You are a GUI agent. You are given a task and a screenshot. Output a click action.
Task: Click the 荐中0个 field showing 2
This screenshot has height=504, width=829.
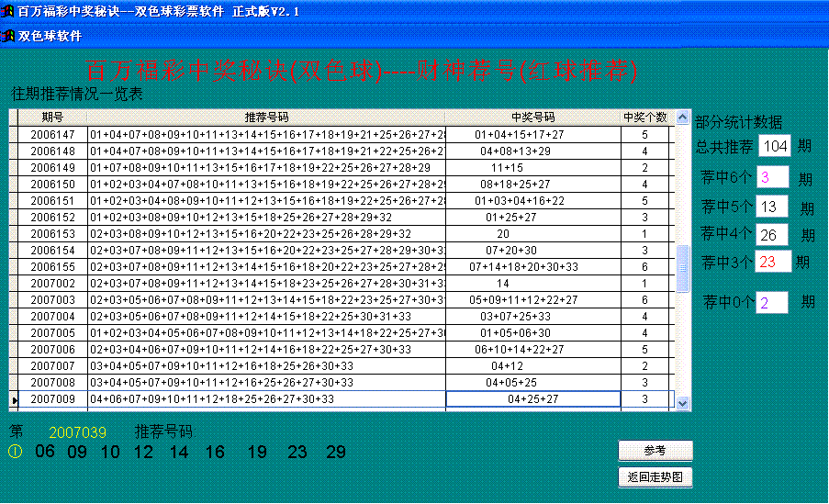pos(772,302)
